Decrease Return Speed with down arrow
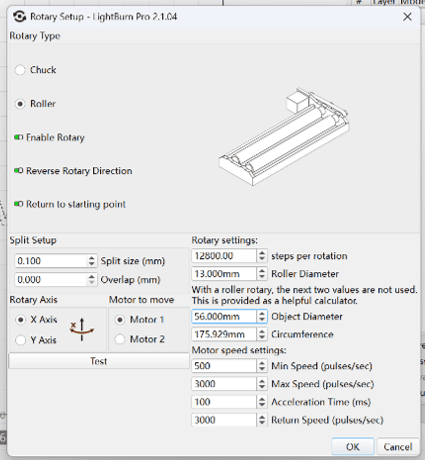425x460 pixels. coord(262,423)
